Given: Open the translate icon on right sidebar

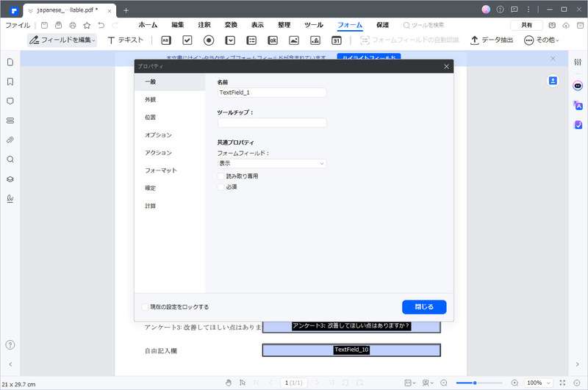Looking at the screenshot, I should [x=578, y=106].
